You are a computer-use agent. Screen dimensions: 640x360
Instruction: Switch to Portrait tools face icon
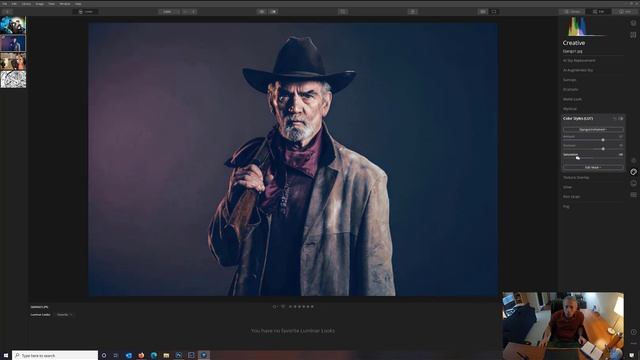(x=633, y=183)
